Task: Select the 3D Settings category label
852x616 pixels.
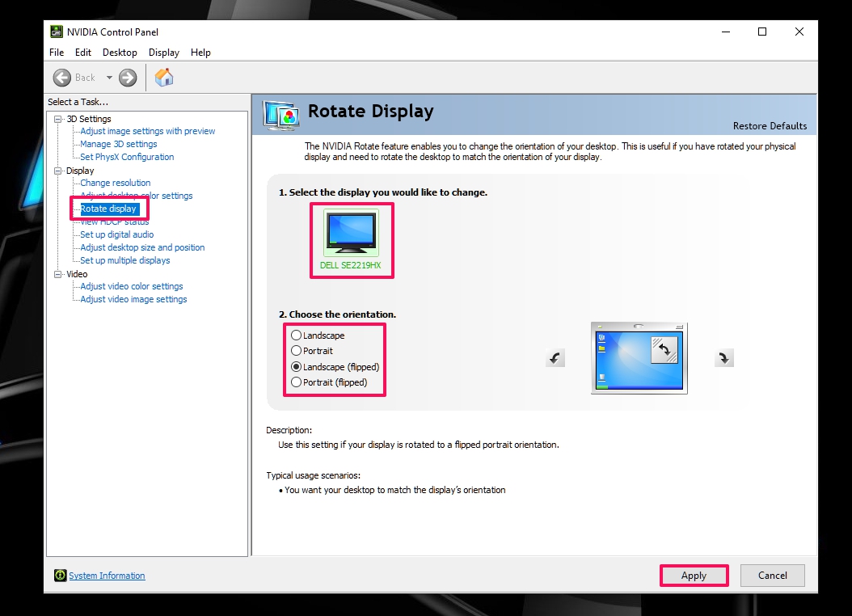Action: pos(89,119)
